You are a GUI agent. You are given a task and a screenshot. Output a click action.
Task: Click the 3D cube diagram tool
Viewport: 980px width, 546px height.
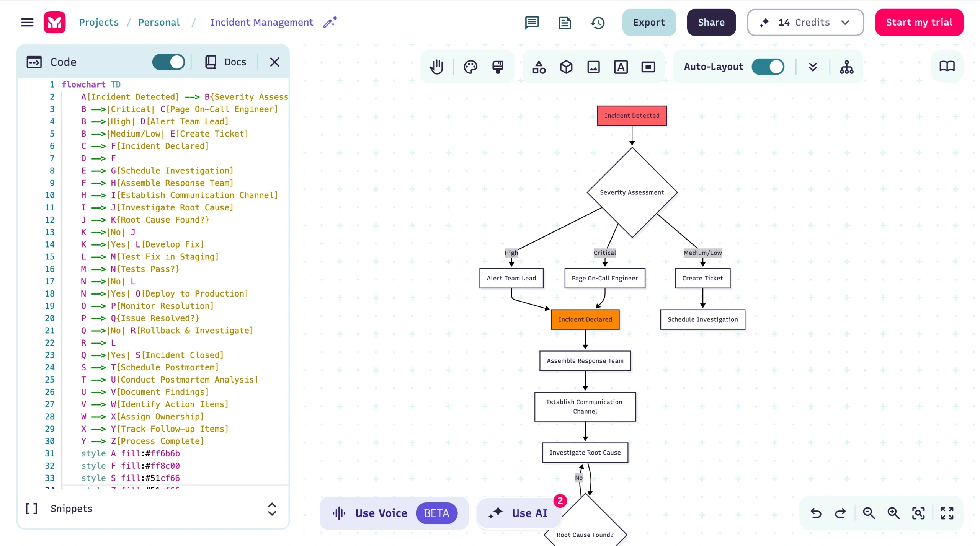pyautogui.click(x=566, y=67)
